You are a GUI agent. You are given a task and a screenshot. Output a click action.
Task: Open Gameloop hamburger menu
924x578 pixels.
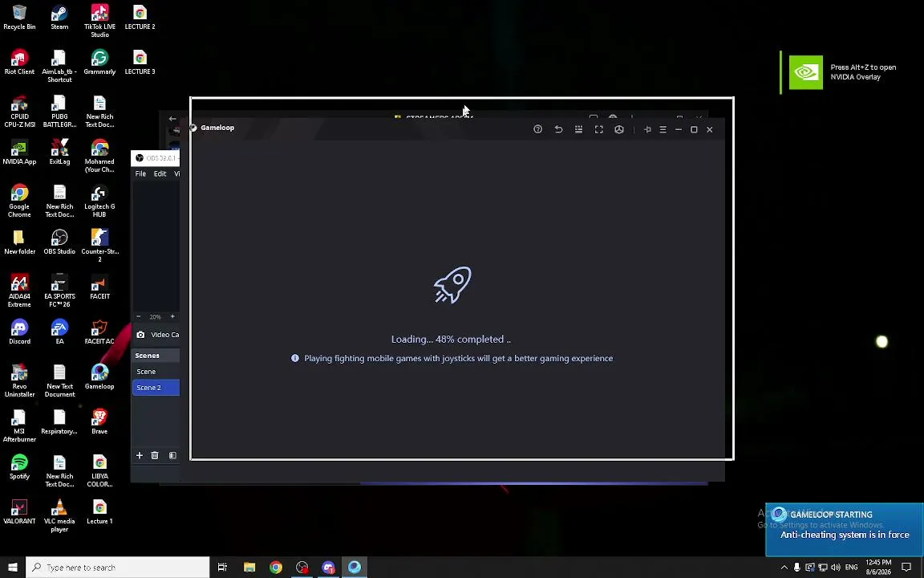coord(663,129)
